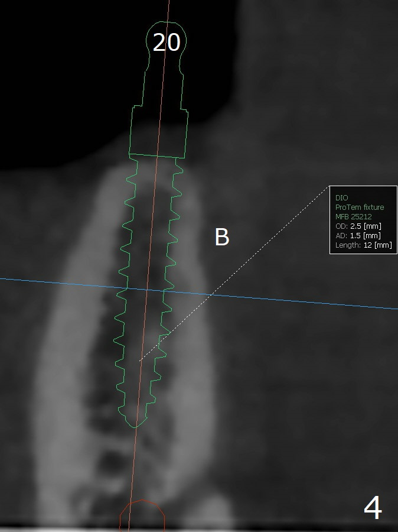Select the rectangular abutment collar above the threads
398x532 pixels.
click(159, 133)
